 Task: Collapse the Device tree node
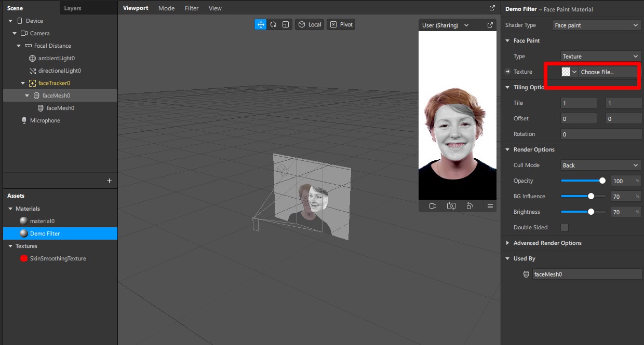[11, 21]
